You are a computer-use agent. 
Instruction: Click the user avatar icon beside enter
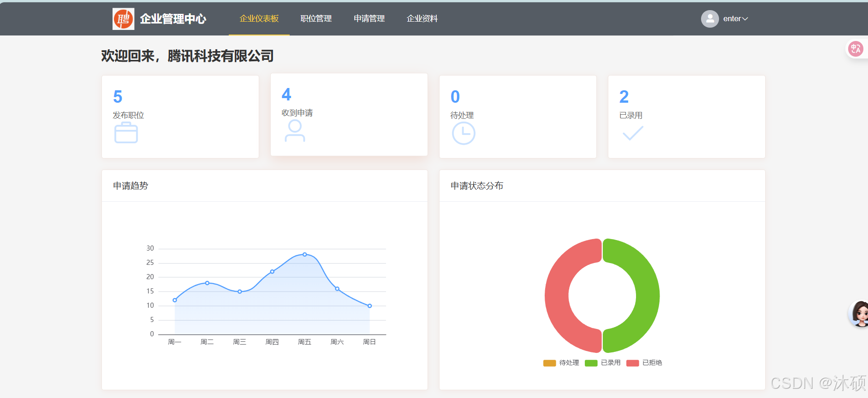tap(710, 19)
